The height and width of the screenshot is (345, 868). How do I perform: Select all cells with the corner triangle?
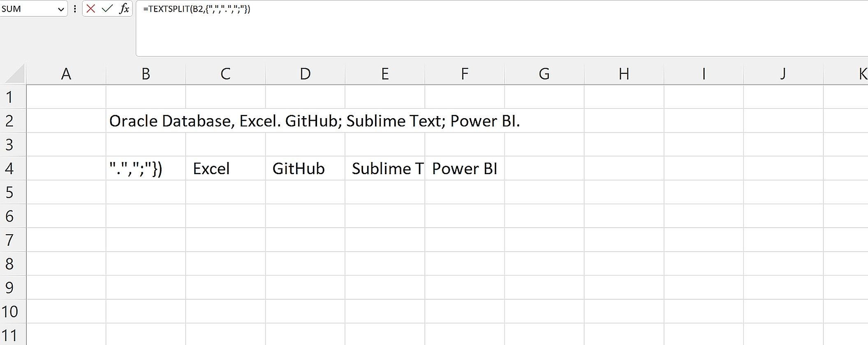pos(14,74)
